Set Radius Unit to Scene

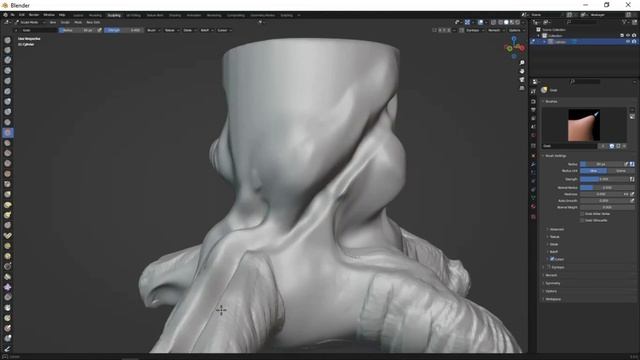point(621,171)
